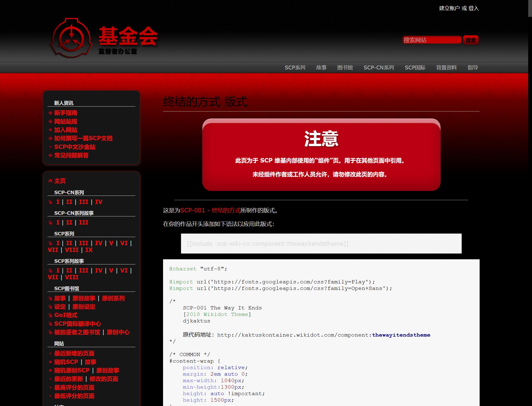Click the page icon next to GoI格式
Viewport: 532px width, 406px height.
(50, 315)
